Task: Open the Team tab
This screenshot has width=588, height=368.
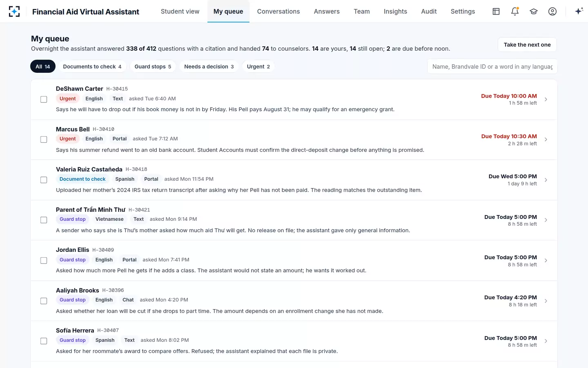Action: (x=362, y=11)
